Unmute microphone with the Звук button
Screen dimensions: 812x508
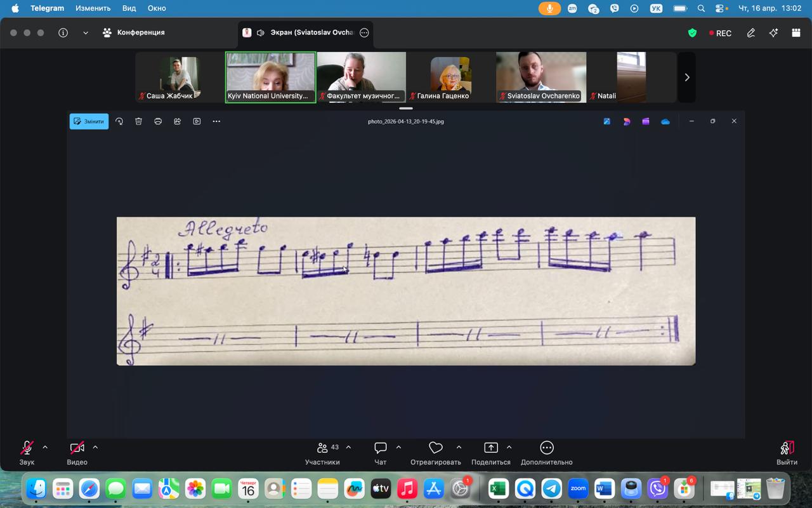click(x=27, y=453)
